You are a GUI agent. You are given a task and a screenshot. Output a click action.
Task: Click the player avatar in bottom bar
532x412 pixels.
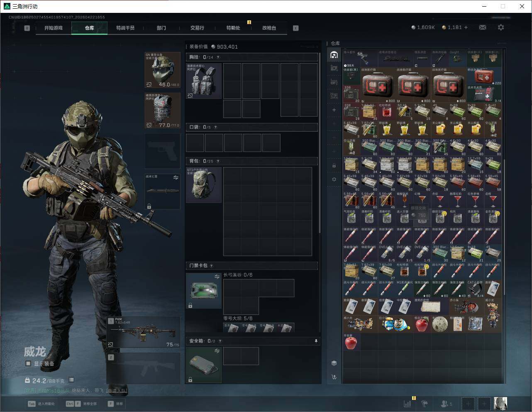(x=500, y=403)
